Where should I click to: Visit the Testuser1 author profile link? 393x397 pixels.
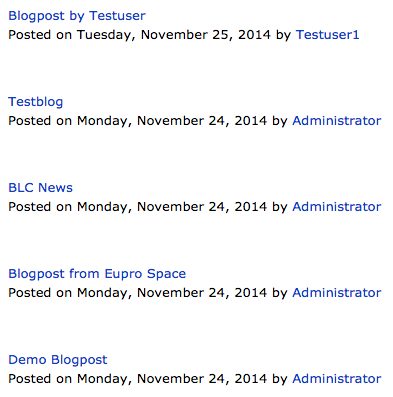click(327, 35)
